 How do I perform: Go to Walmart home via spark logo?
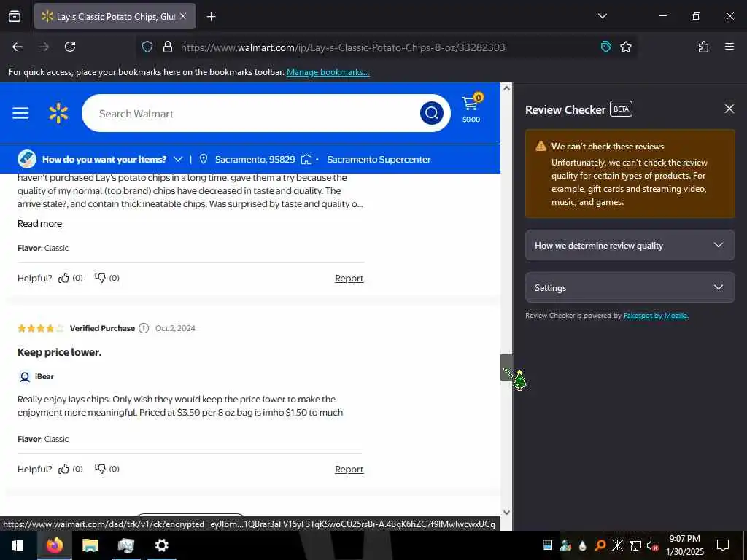coord(58,113)
